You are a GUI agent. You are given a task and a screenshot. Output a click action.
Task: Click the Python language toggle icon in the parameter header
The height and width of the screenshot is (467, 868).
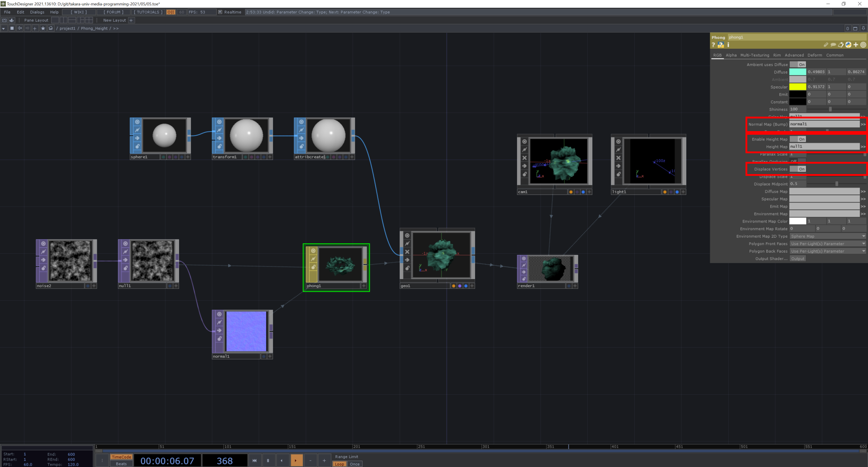click(848, 45)
